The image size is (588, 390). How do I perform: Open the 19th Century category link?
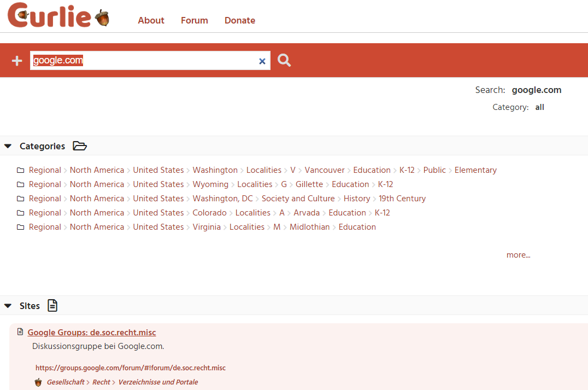coord(402,199)
